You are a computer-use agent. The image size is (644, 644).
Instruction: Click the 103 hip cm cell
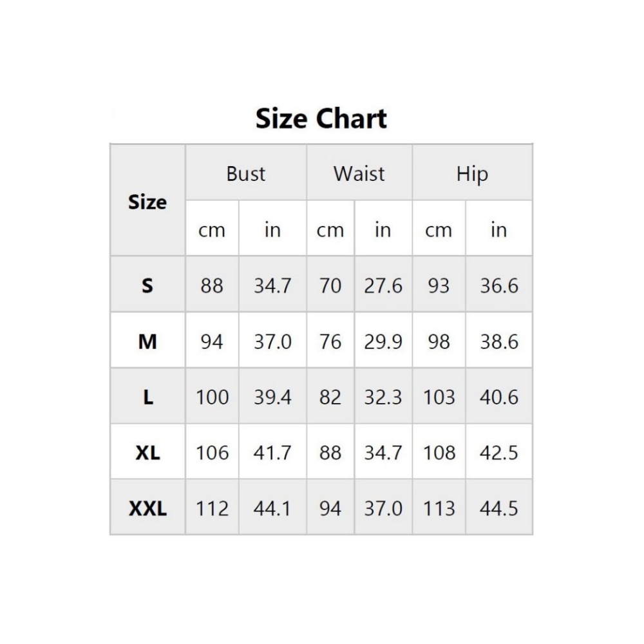[x=439, y=397]
